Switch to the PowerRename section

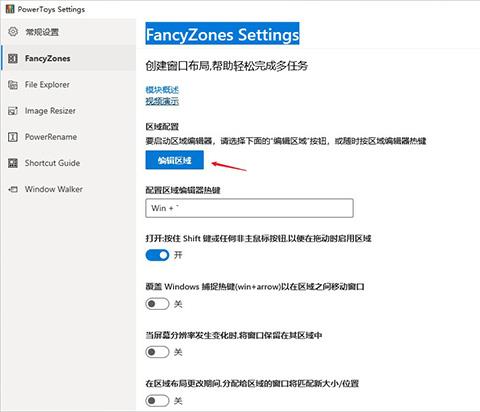[x=51, y=137]
